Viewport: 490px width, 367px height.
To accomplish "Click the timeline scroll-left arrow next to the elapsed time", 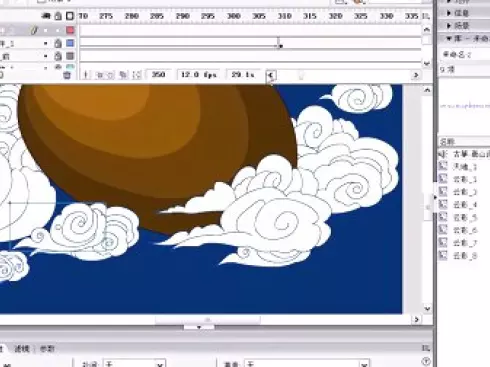I will tap(271, 75).
